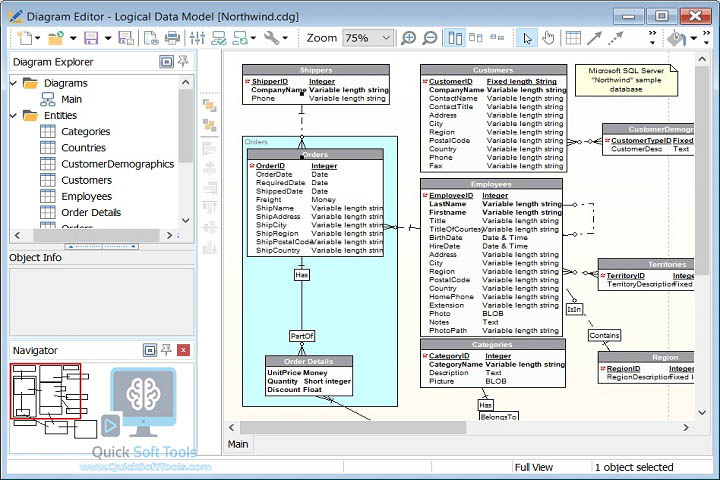Open the wrench tools dropdown arrow
Image resolution: width=720 pixels, height=480 pixels.
coord(285,38)
